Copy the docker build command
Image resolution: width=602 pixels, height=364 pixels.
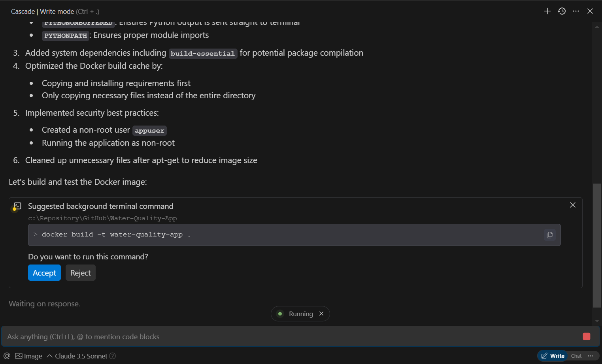pyautogui.click(x=549, y=235)
